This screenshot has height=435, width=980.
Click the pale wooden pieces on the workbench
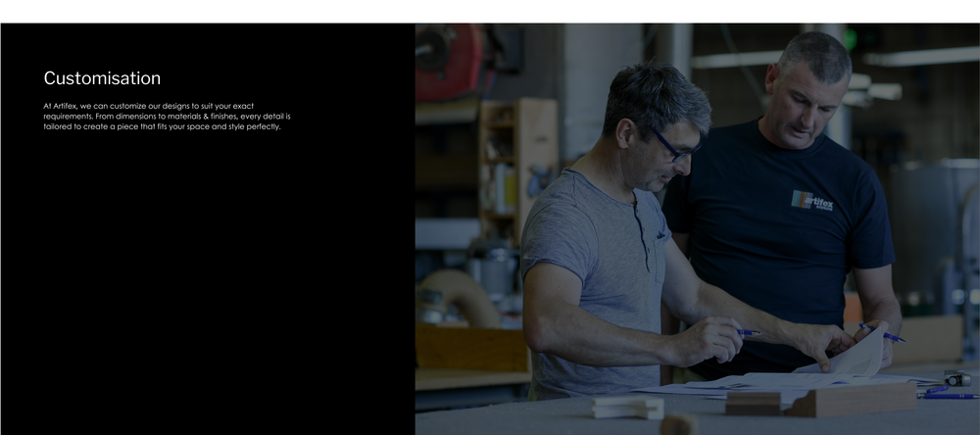click(x=627, y=406)
